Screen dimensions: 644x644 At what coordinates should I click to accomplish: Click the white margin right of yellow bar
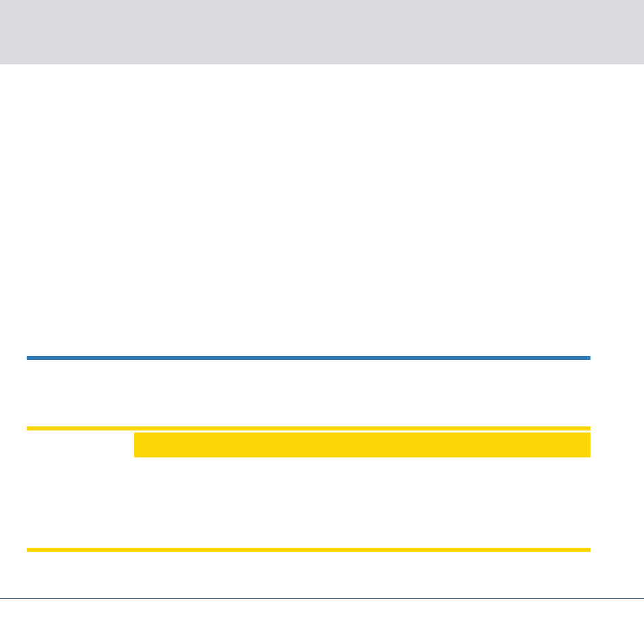click(617, 445)
